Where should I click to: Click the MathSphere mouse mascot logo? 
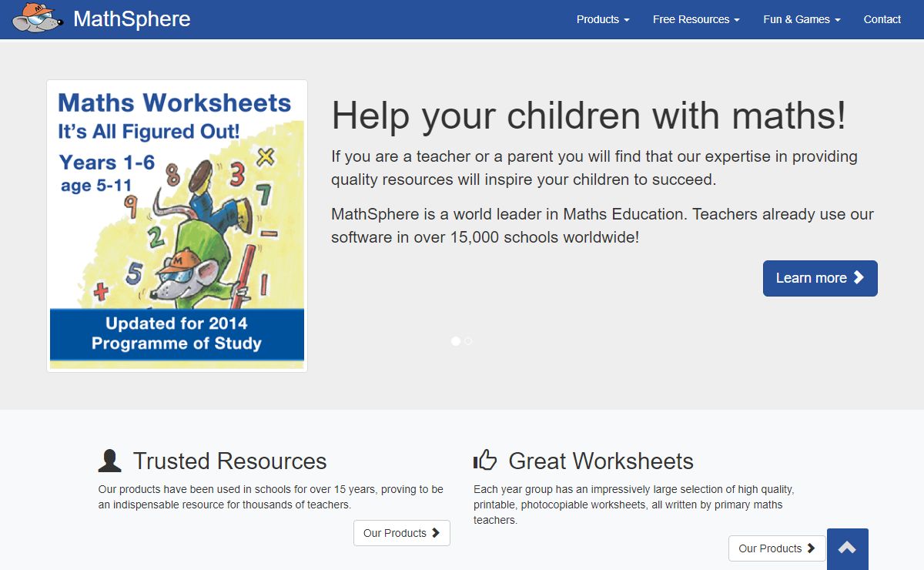(37, 18)
